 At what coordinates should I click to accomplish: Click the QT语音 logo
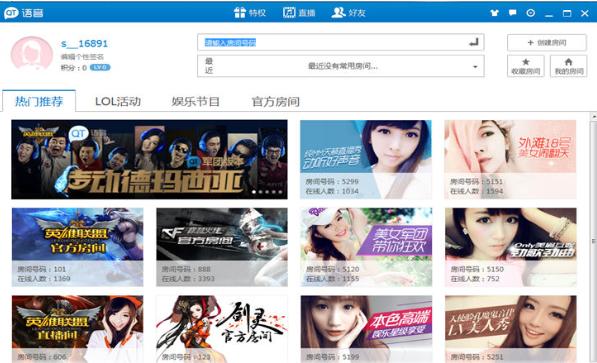(x=24, y=13)
